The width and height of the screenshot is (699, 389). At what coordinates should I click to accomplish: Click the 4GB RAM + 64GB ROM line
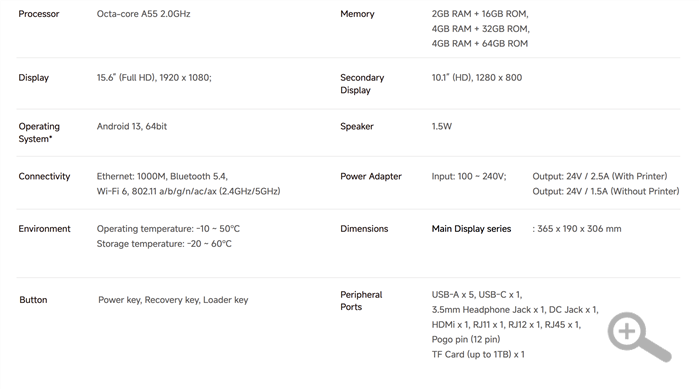point(480,44)
